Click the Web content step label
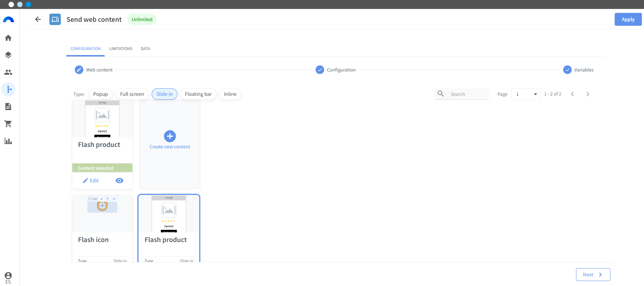 pos(99,70)
